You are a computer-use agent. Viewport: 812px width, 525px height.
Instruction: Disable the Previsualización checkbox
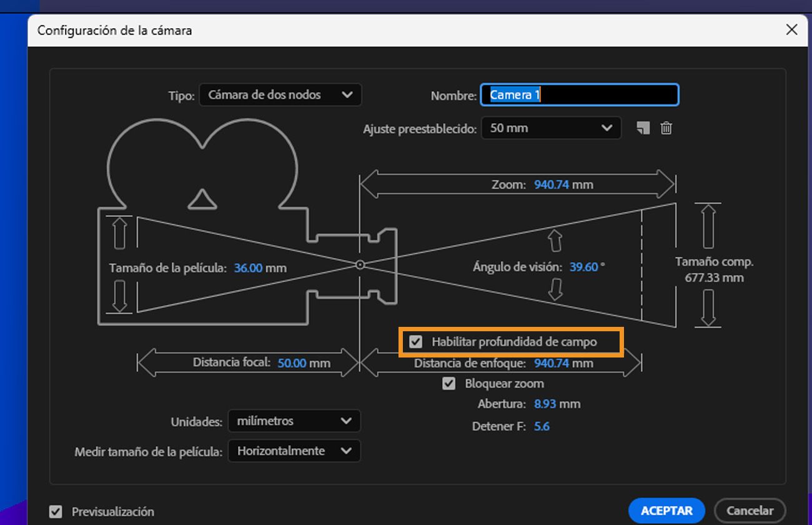point(56,511)
